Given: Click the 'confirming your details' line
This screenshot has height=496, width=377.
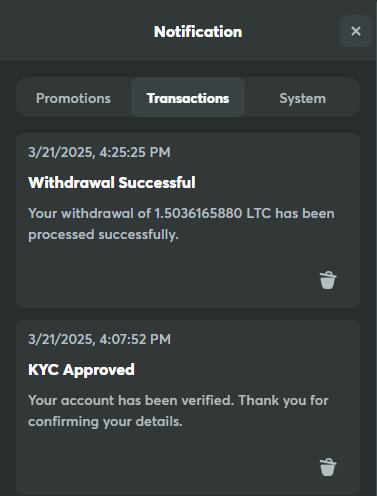Looking at the screenshot, I should [x=105, y=421].
